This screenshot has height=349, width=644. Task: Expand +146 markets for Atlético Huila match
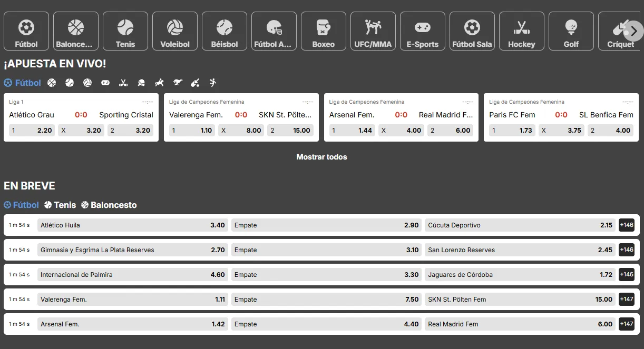pyautogui.click(x=626, y=225)
